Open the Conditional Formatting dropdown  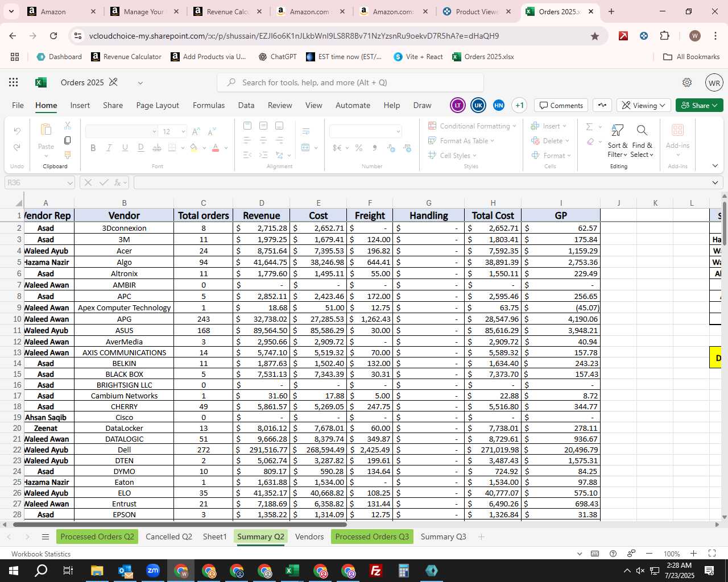[x=472, y=126]
